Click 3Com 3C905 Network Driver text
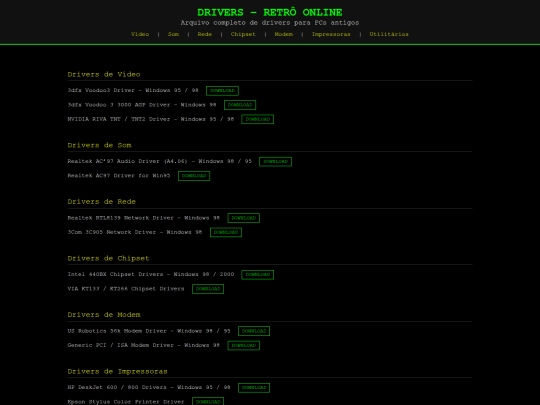Screen dimensions: 540x405 pyautogui.click(x=135, y=232)
